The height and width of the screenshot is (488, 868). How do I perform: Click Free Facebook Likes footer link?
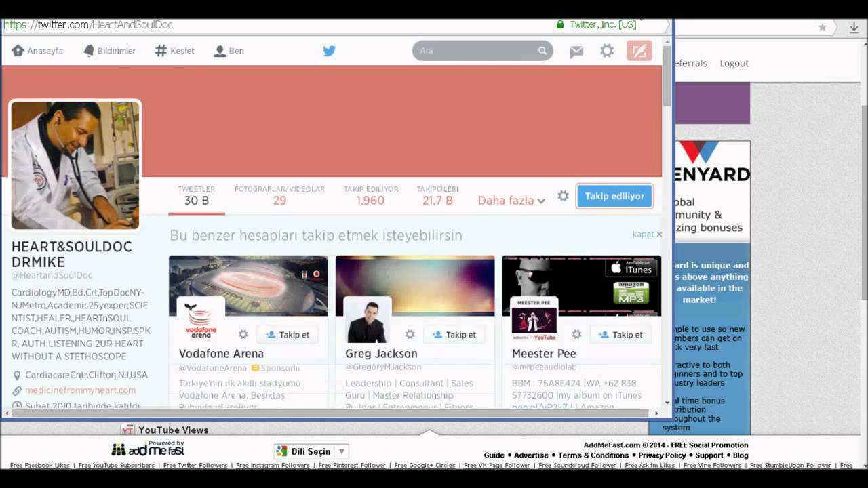[x=40, y=466]
